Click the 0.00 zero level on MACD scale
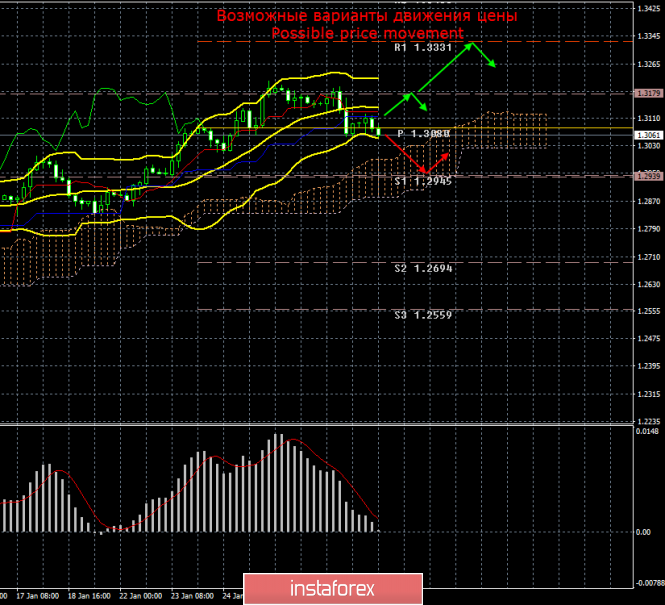 pos(646,531)
